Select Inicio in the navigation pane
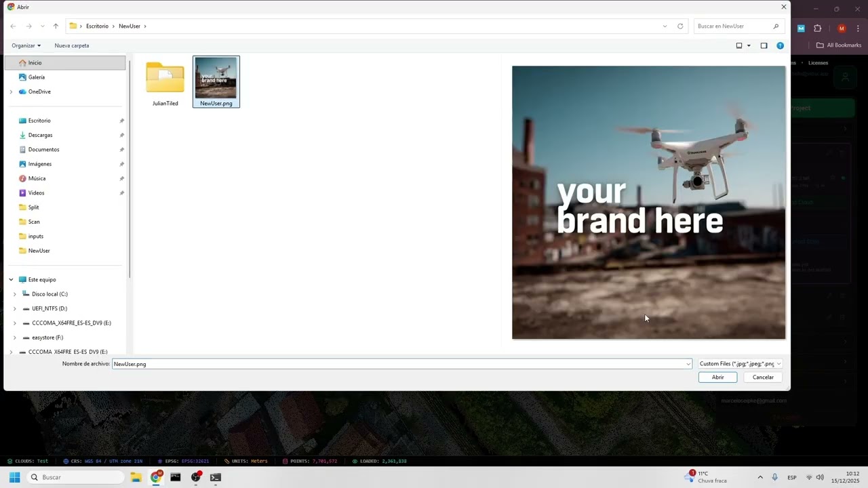Screen dimensions: 868x488 point(65,62)
